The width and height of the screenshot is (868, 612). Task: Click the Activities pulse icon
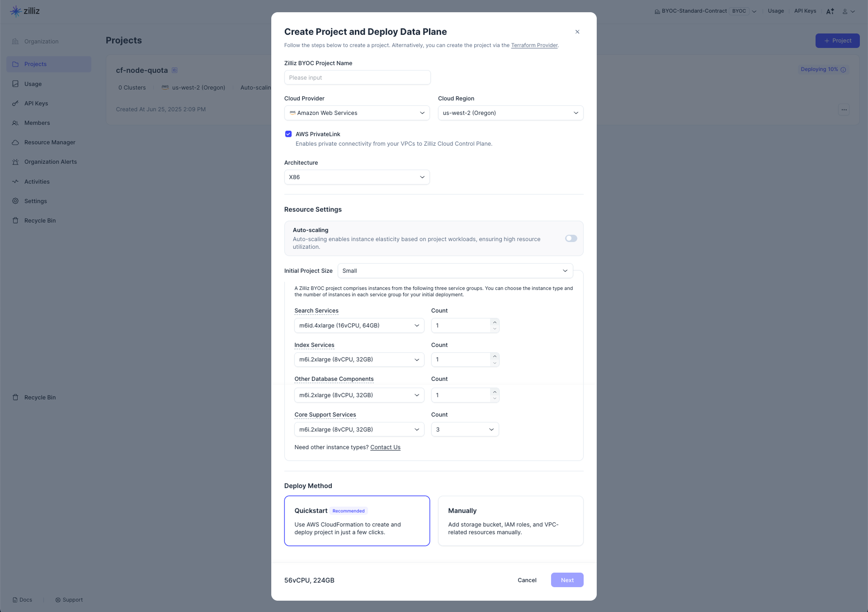point(15,181)
